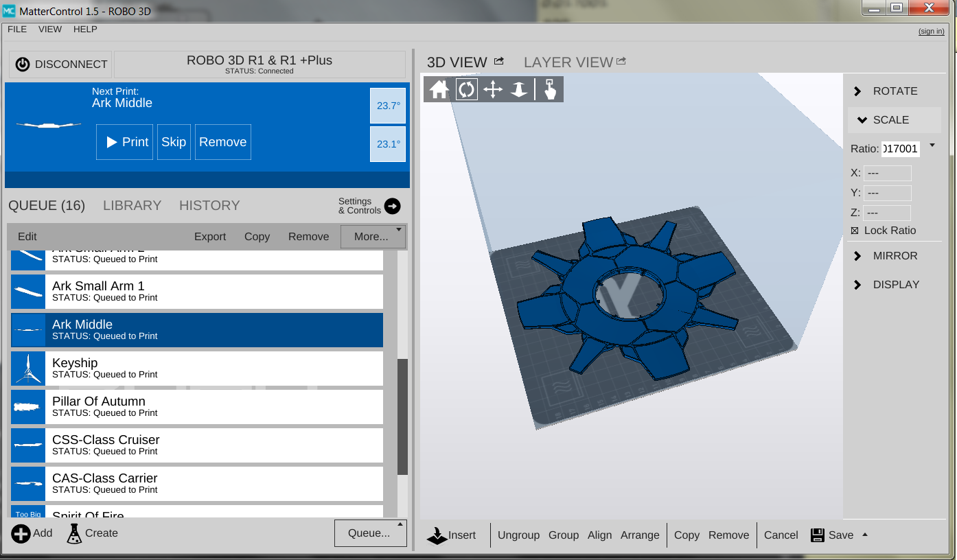Click Remove in the 3D view toolbar
Screen dimensions: 957x560
pyautogui.click(x=729, y=535)
